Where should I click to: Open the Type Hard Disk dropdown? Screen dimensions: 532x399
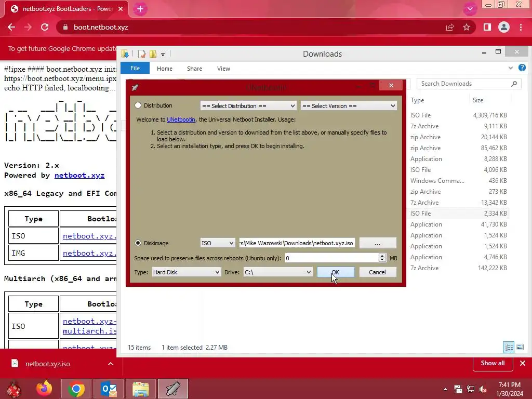click(x=186, y=272)
